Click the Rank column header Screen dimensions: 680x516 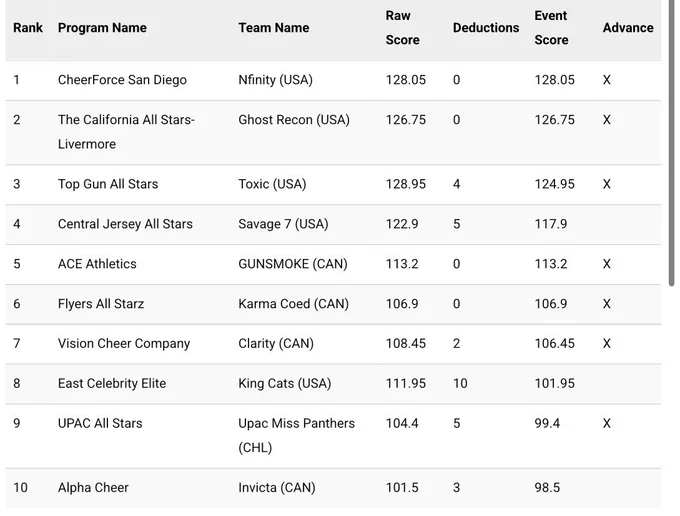[x=28, y=28]
